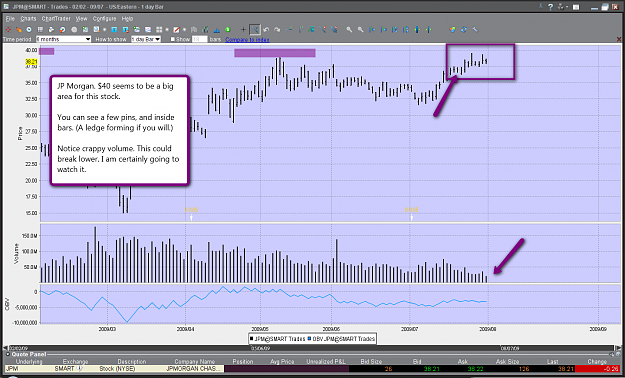Click the left arrow of the time scrollbar
Image resolution: width=625 pixels, height=378 pixels.
click(x=6, y=348)
